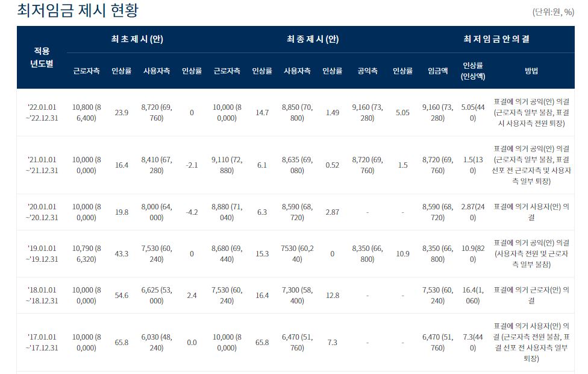Screen dimensions: 588x374
Task: Click the 5.05(440) decision rate cell
Action: point(473,113)
